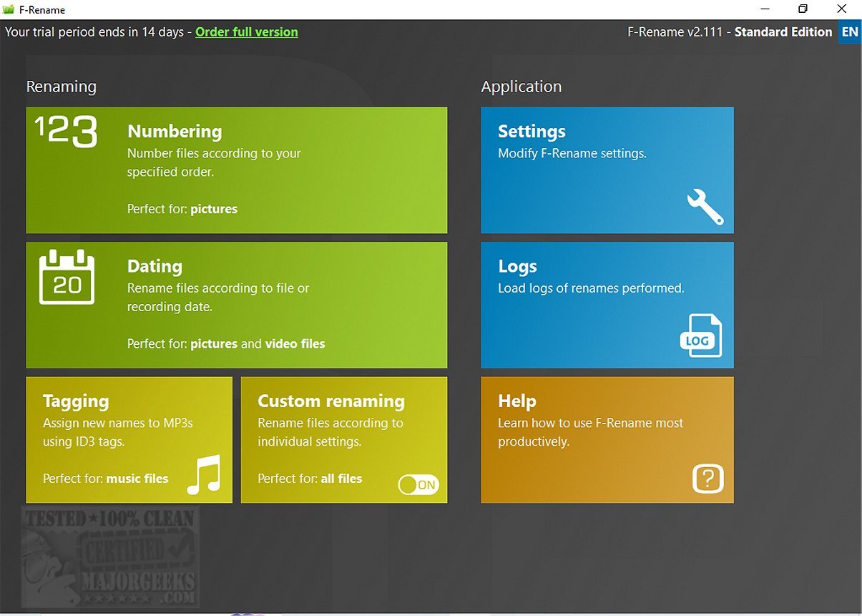Open the Dating renaming title
Viewport: 862px width, 616px height.
point(155,266)
